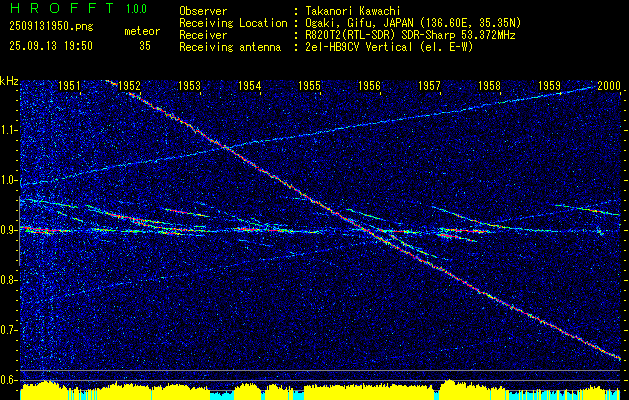
Task: Click the 0.8 kHz frequency label
Action: tap(8, 280)
